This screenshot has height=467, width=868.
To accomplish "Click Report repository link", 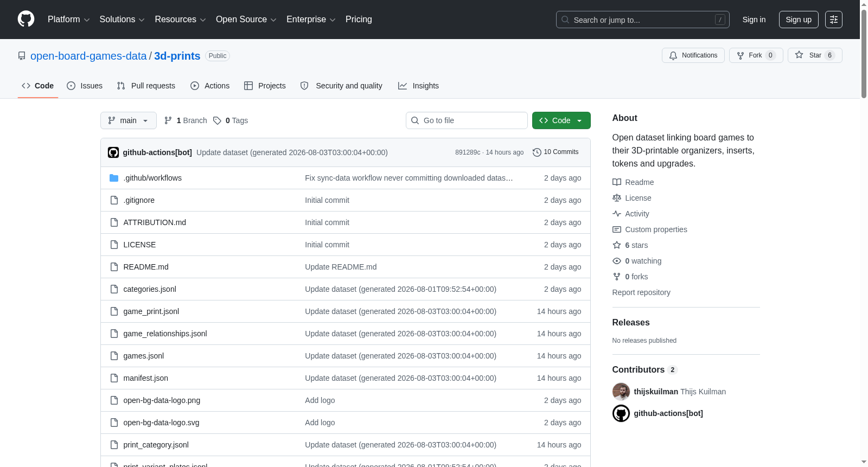I will point(641,292).
